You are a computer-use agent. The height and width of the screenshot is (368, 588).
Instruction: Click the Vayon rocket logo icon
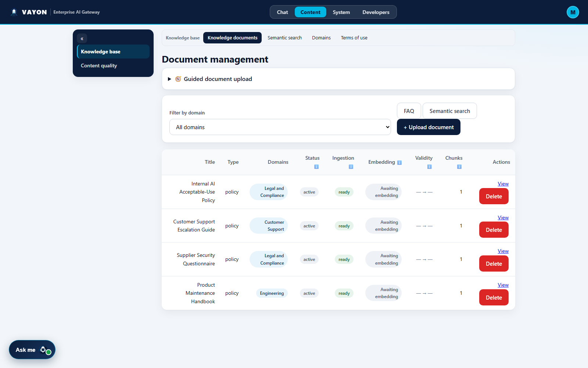pyautogui.click(x=14, y=12)
